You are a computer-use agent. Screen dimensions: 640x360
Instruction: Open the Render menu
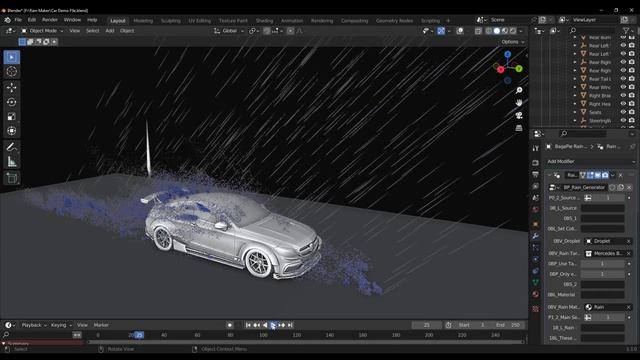[x=50, y=20]
